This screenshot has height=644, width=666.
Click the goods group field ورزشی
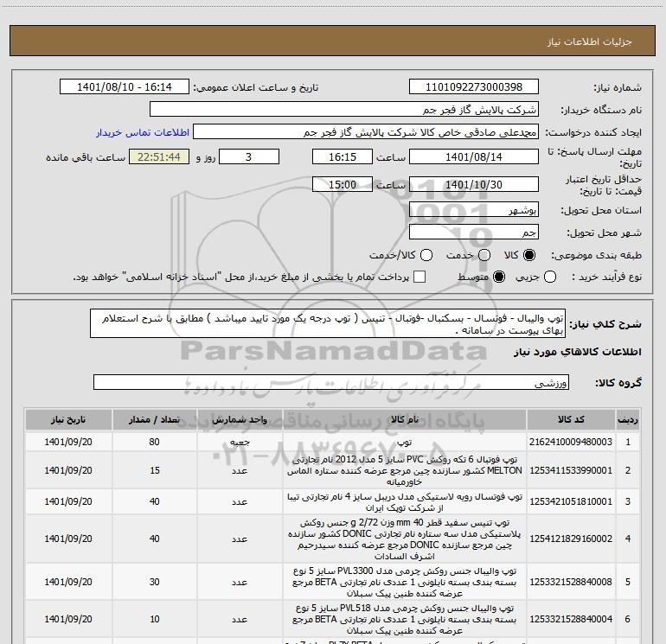[x=331, y=382]
